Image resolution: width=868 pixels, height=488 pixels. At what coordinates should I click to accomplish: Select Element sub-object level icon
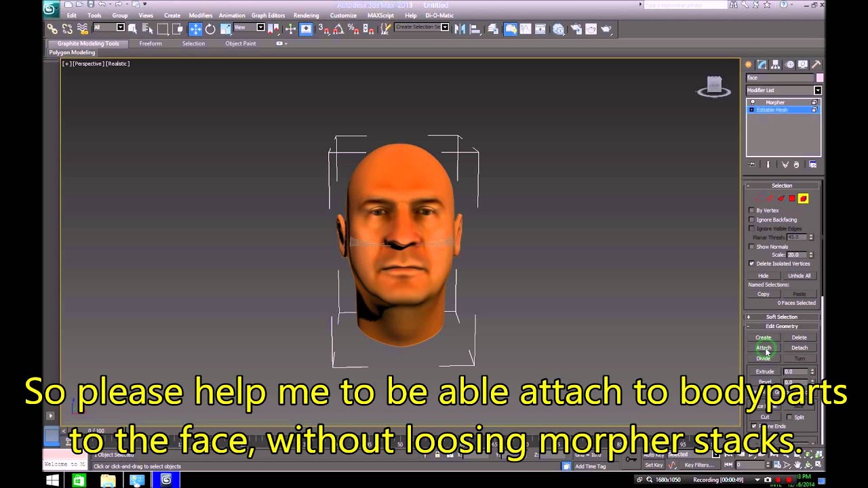804,199
